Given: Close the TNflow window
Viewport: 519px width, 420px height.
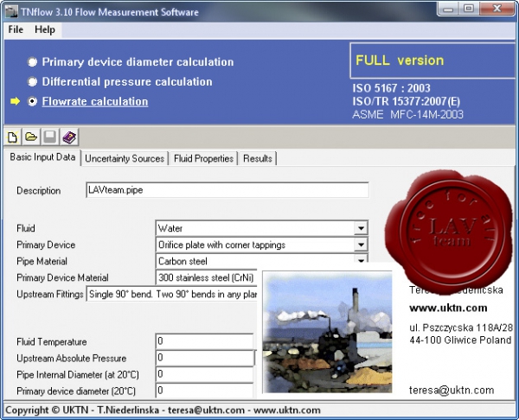Looking at the screenshot, I should (497, 9).
